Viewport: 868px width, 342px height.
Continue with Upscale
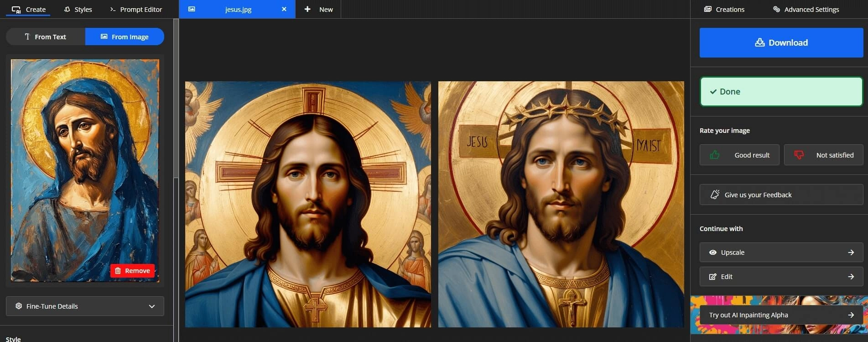781,252
